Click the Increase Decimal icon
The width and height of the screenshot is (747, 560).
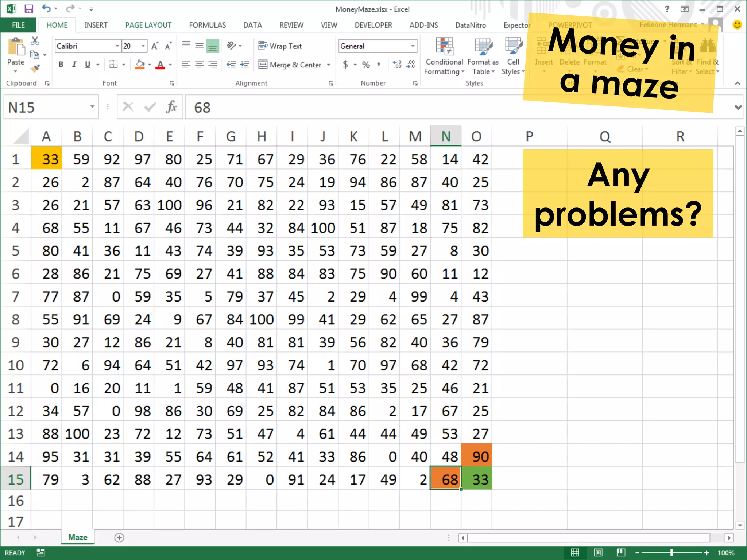[x=397, y=65]
